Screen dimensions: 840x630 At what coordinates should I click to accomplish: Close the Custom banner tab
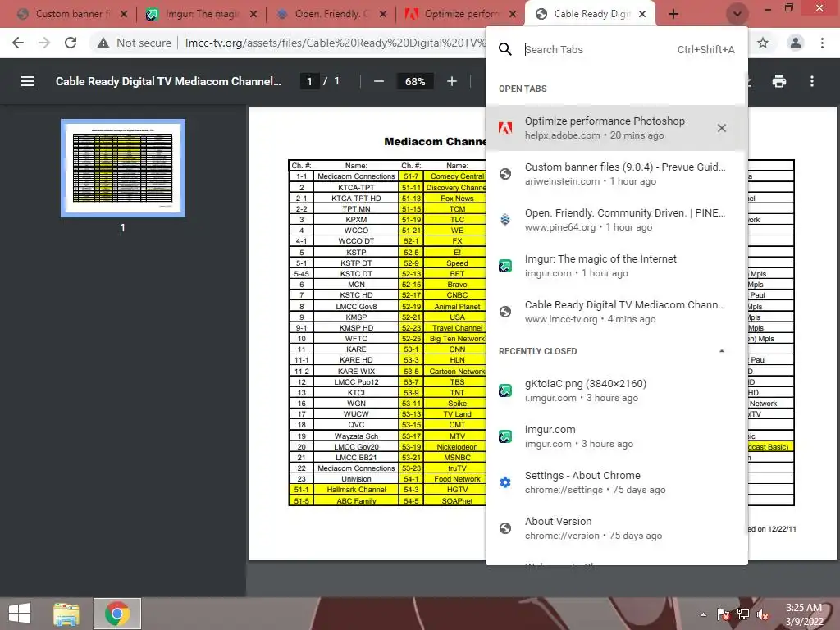[x=124, y=15]
